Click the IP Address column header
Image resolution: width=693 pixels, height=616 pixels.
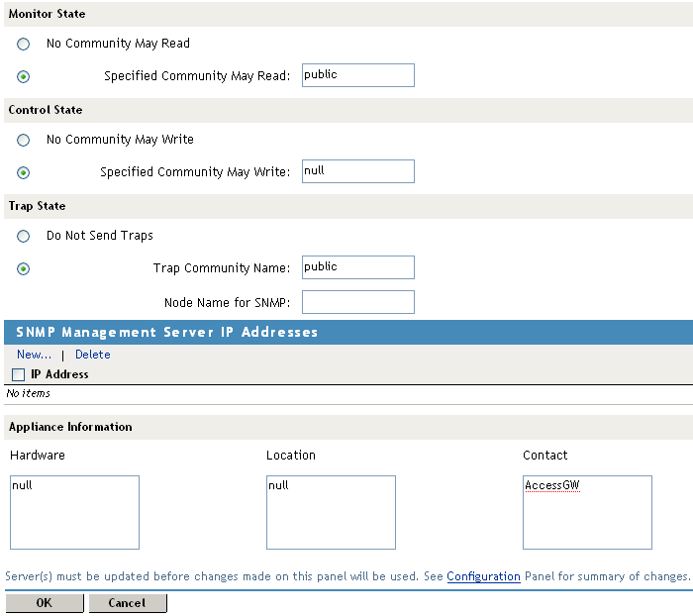point(59,374)
